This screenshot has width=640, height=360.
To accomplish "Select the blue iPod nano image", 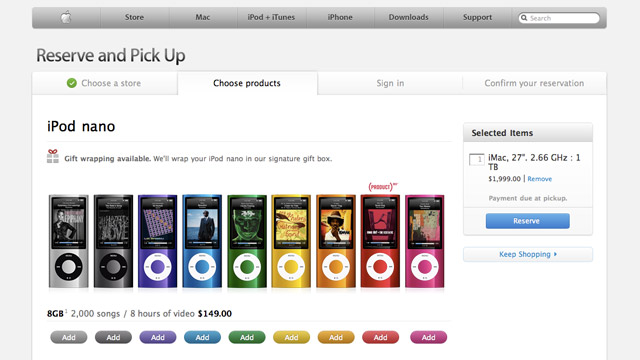I will (202, 241).
